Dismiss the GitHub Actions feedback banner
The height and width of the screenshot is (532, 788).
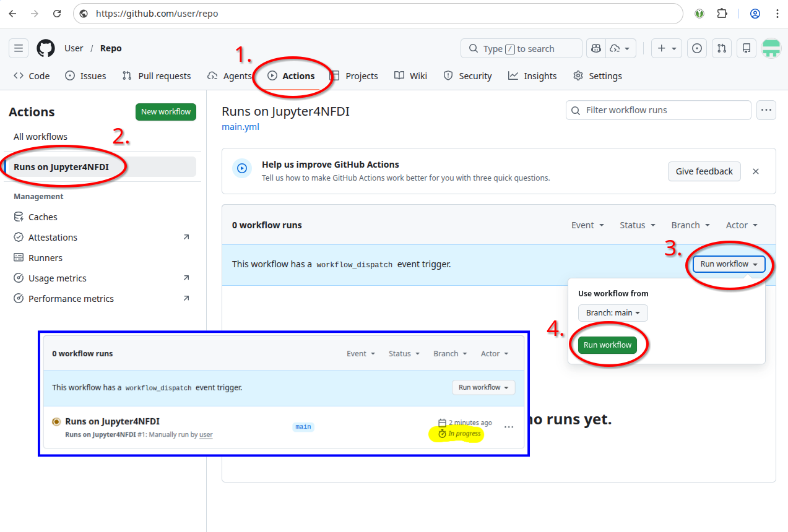[755, 171]
